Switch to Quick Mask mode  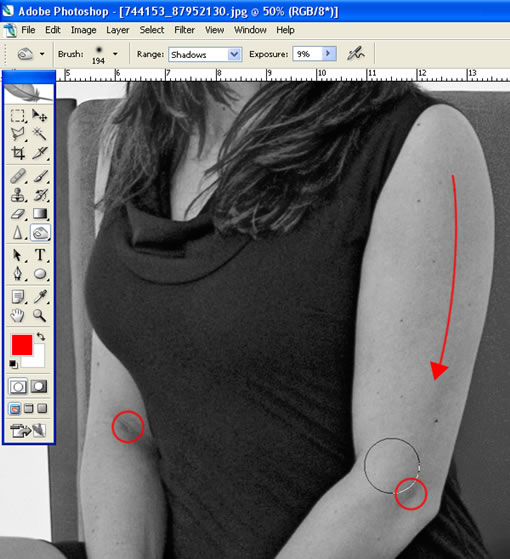pyautogui.click(x=39, y=386)
